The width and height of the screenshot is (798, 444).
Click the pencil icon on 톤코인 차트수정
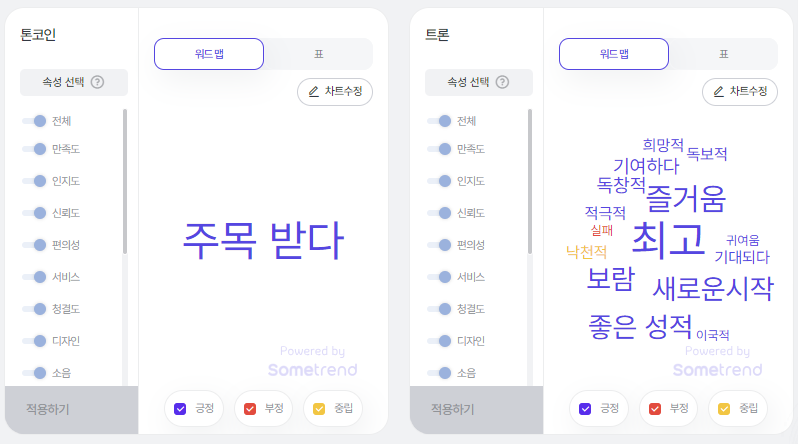click(314, 92)
